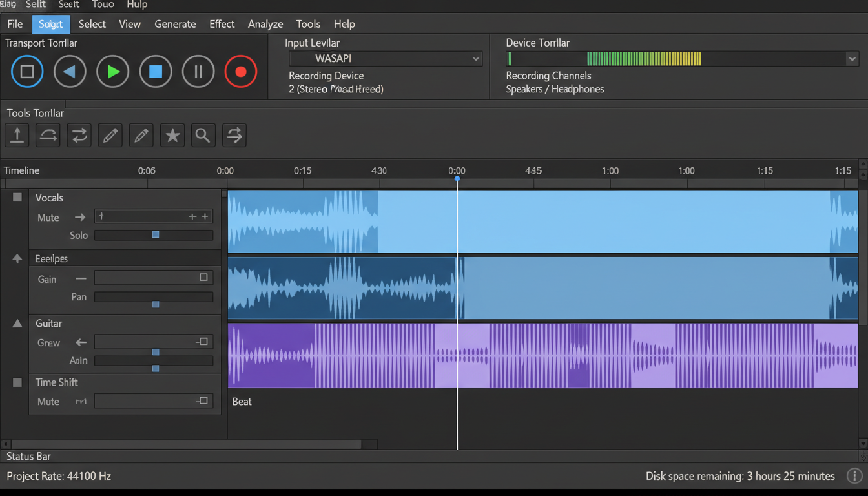Viewport: 868px width, 496px height.
Task: Click the repeat arrows tool icon
Action: (79, 135)
